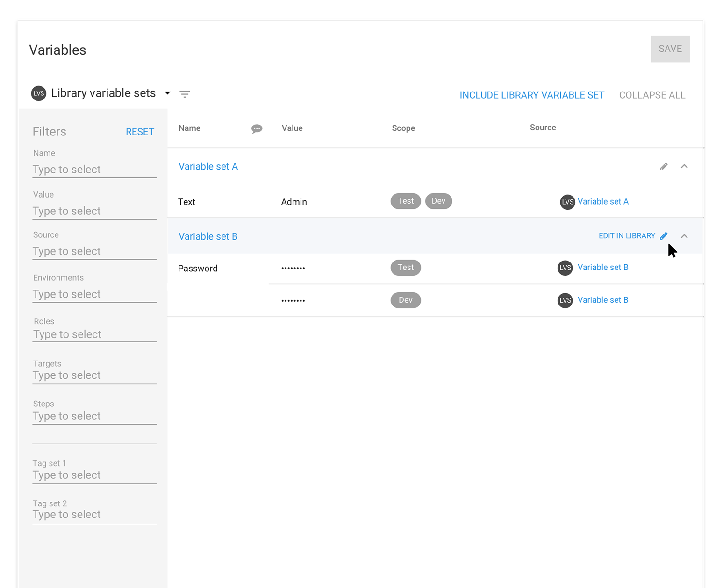
Task: Click the SAVE button
Action: pos(670,49)
